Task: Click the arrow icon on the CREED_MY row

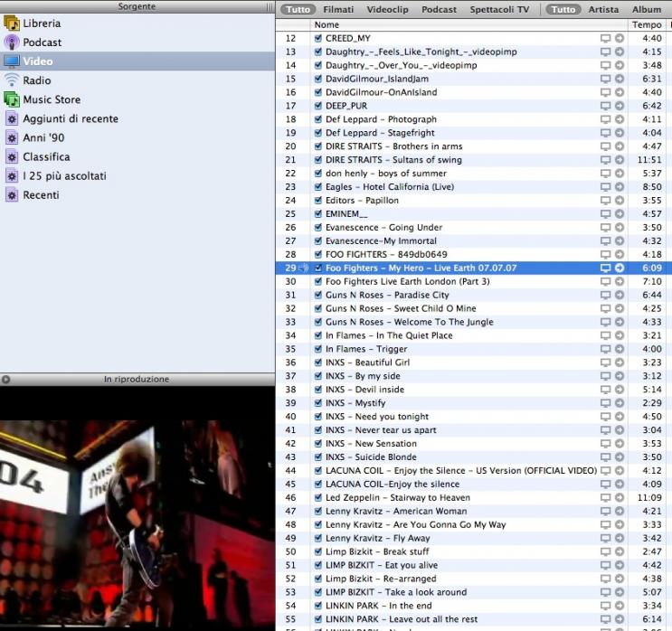Action: [x=620, y=38]
